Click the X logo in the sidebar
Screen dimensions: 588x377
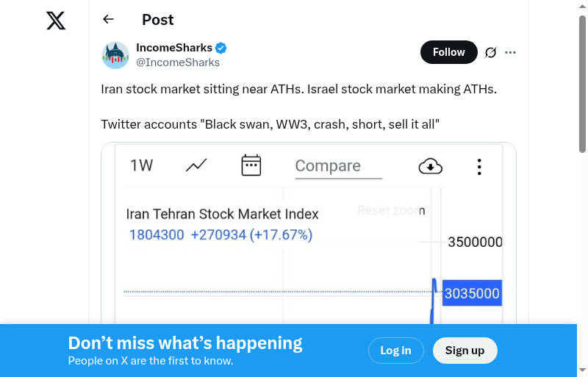56,21
